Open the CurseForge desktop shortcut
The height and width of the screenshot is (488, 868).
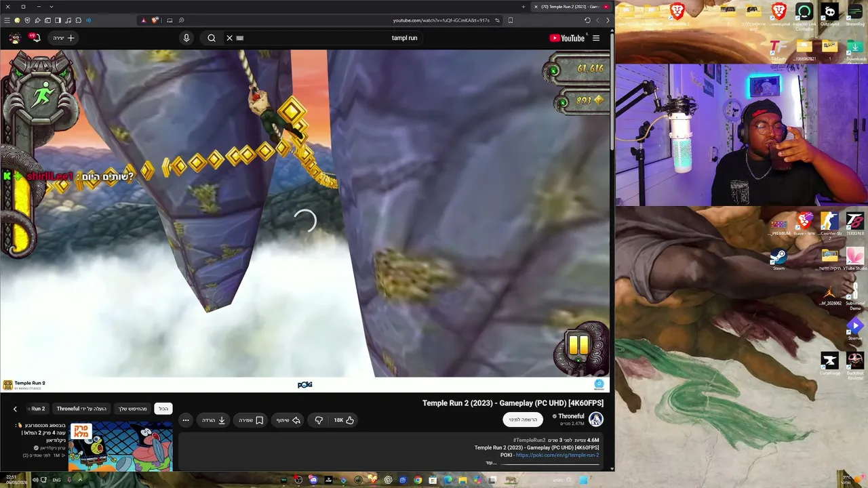830,363
